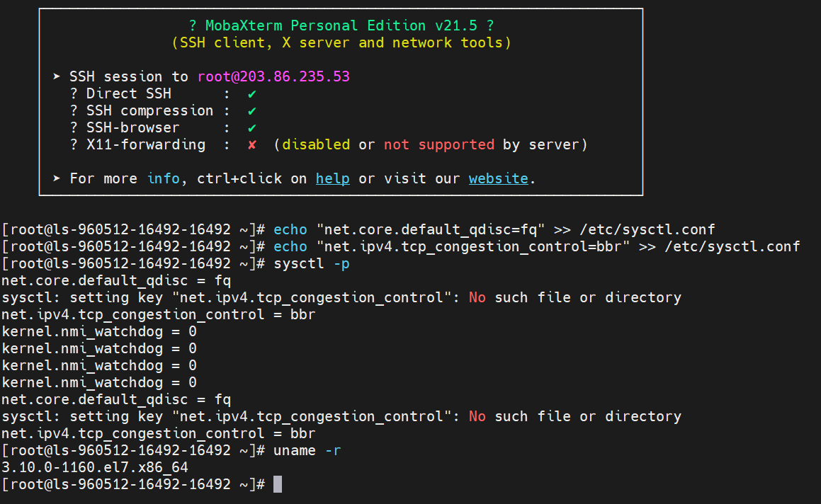Click the question mark before X11-forwarding

coord(74,144)
